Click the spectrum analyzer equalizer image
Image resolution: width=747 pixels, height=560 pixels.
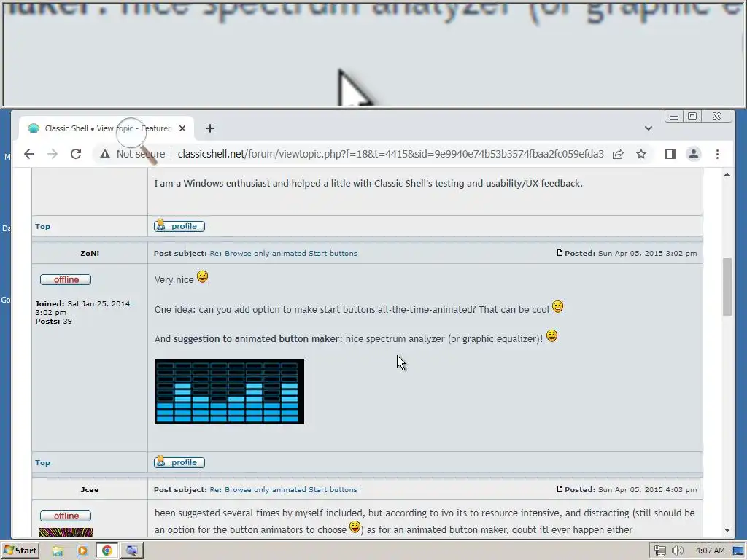pyautogui.click(x=229, y=392)
